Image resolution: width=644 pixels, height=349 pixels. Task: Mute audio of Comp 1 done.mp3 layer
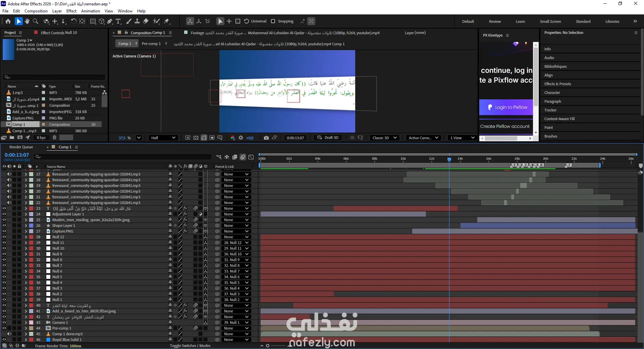point(9,334)
